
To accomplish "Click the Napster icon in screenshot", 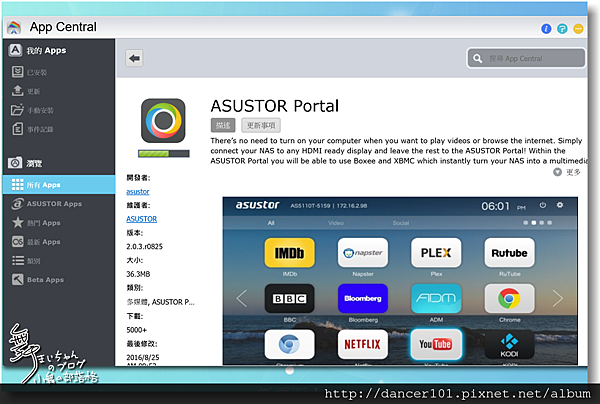I will (363, 253).
